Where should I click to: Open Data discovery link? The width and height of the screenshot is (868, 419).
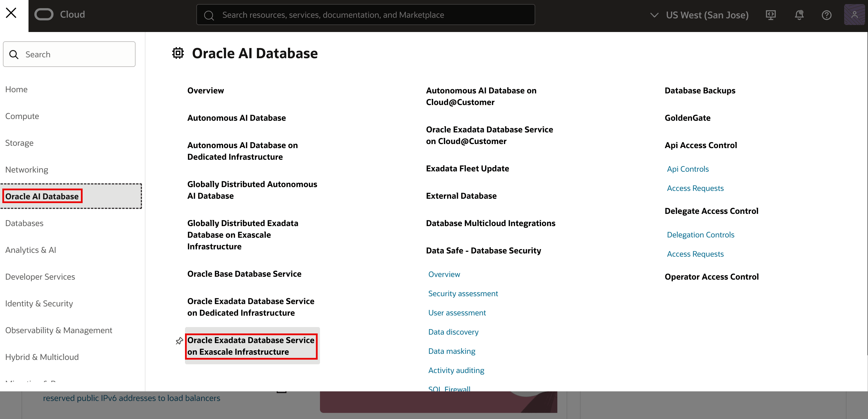pos(453,332)
